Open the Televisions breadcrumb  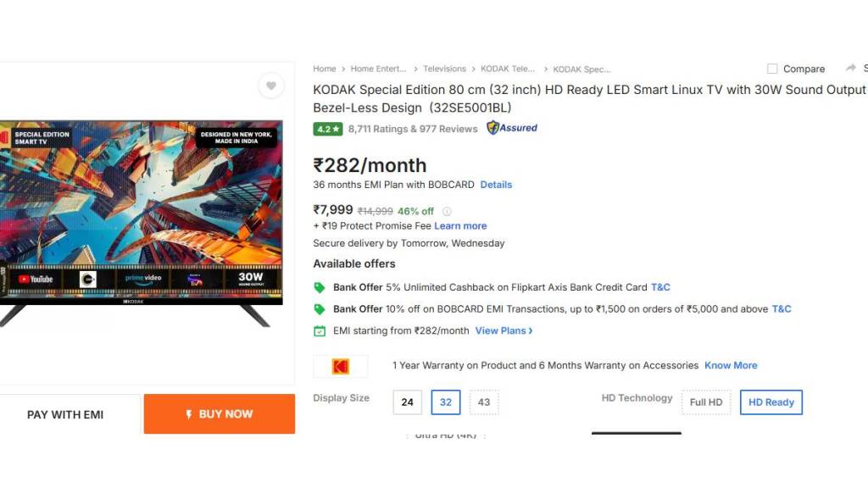coord(444,69)
